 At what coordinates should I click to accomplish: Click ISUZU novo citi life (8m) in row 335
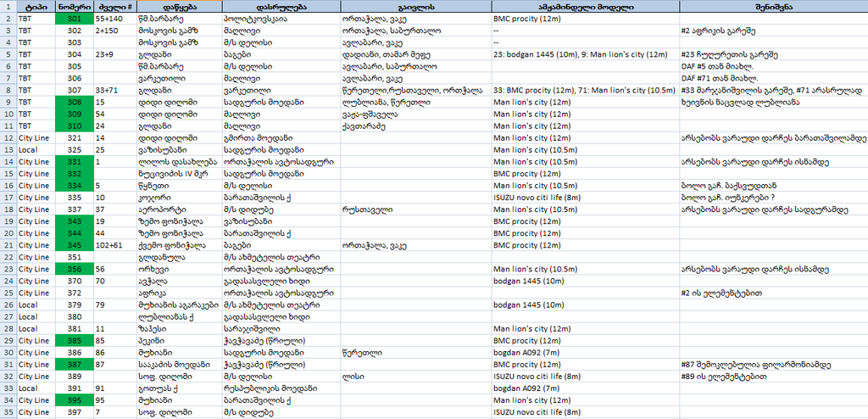pyautogui.click(x=585, y=198)
